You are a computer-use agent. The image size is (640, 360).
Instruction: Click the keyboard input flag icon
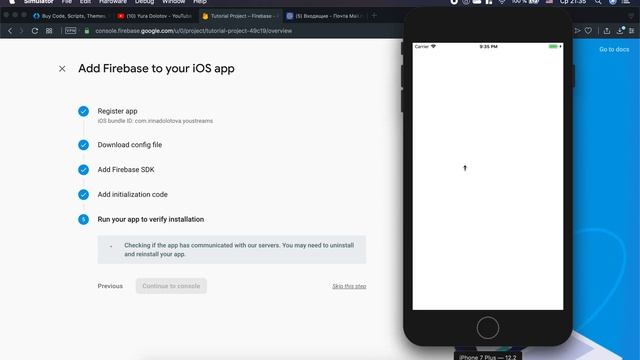click(x=549, y=2)
